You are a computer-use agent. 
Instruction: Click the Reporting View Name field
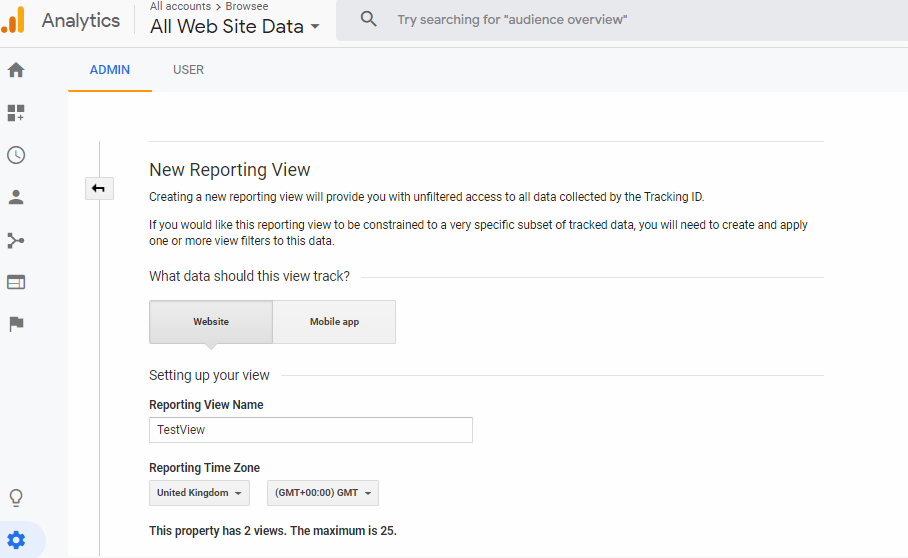coord(311,430)
